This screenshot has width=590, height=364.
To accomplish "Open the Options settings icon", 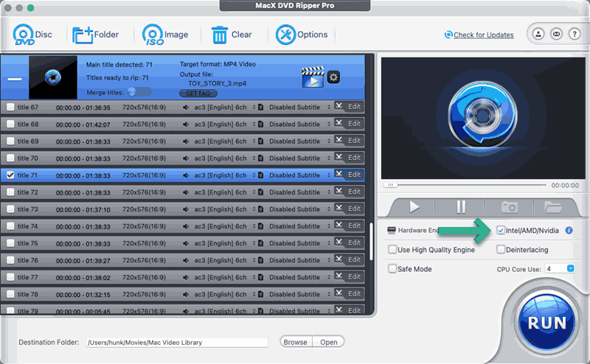I will click(x=285, y=35).
